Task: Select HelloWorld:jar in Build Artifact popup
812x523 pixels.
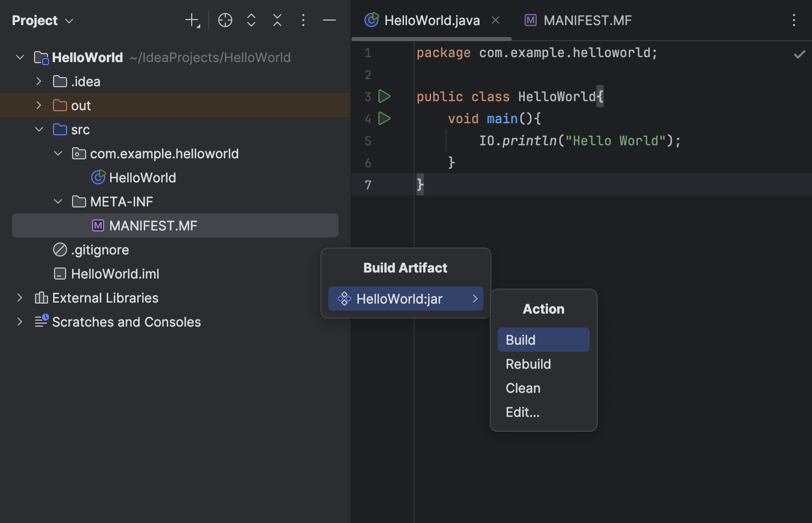Action: pyautogui.click(x=405, y=299)
